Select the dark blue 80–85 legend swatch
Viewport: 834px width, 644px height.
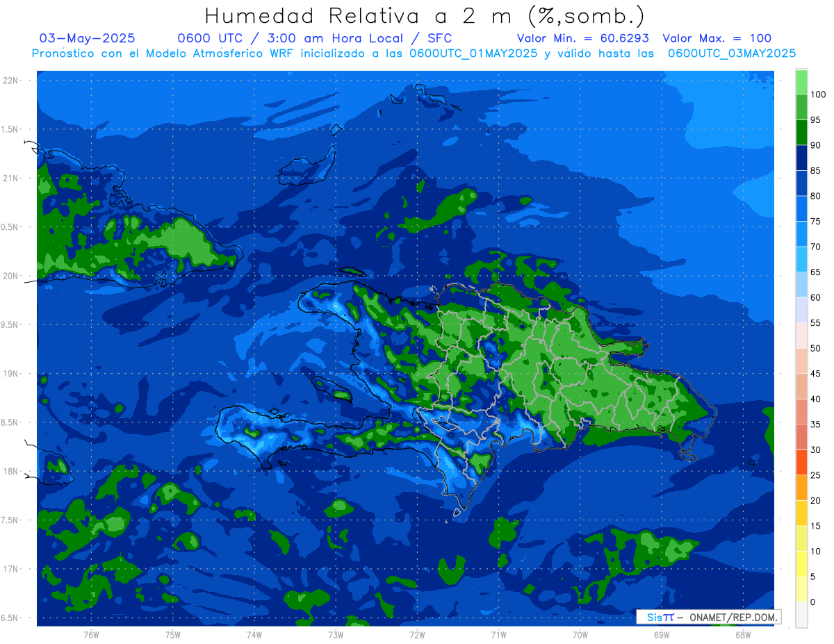pos(801,183)
